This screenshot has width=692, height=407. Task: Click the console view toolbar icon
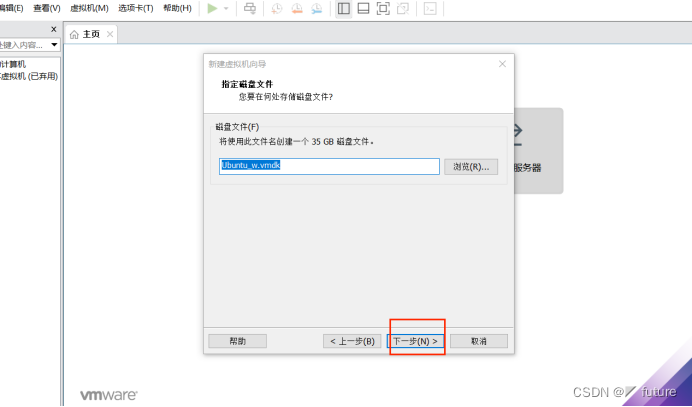(x=430, y=8)
